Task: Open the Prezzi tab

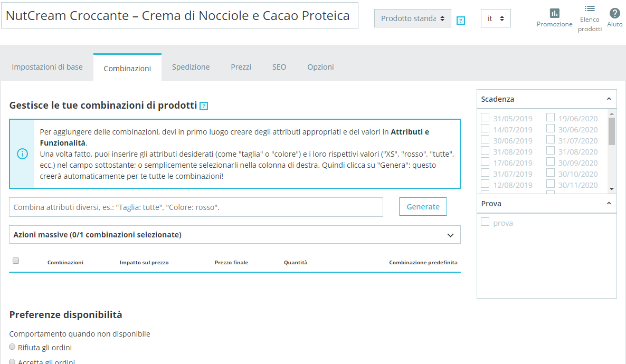Action: [241, 67]
